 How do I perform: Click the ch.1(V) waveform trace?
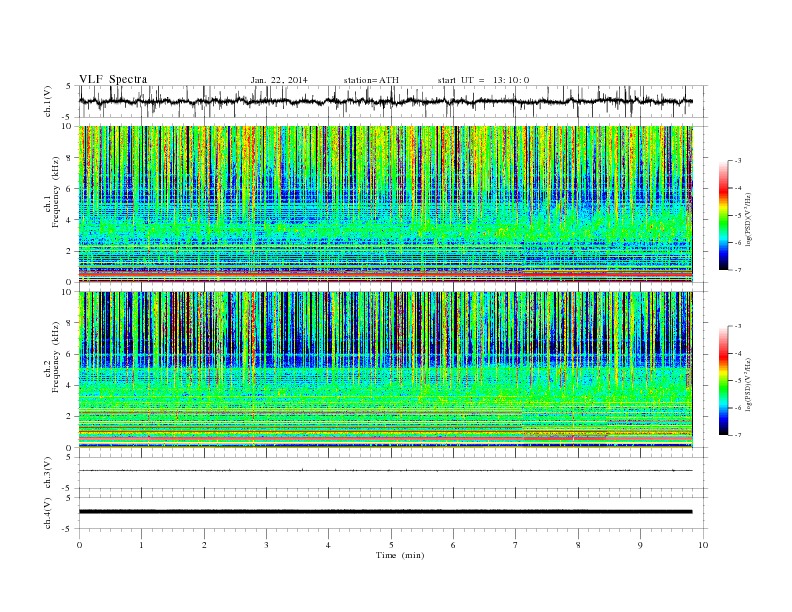click(385, 101)
